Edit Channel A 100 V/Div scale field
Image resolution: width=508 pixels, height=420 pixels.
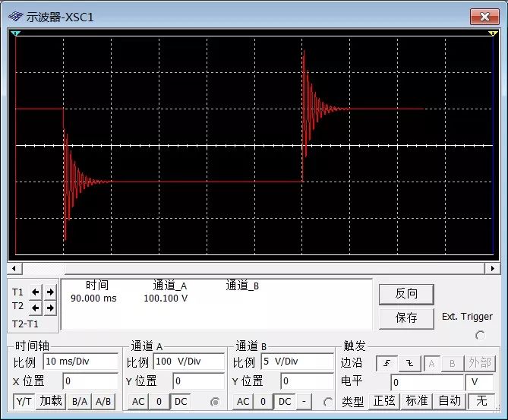pos(189,362)
